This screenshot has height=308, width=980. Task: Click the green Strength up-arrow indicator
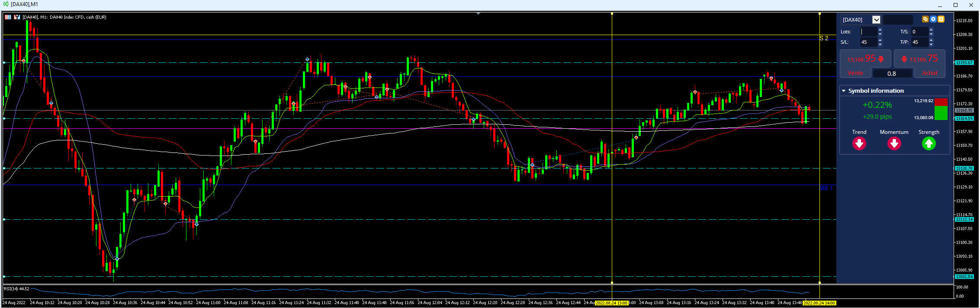[x=929, y=143]
